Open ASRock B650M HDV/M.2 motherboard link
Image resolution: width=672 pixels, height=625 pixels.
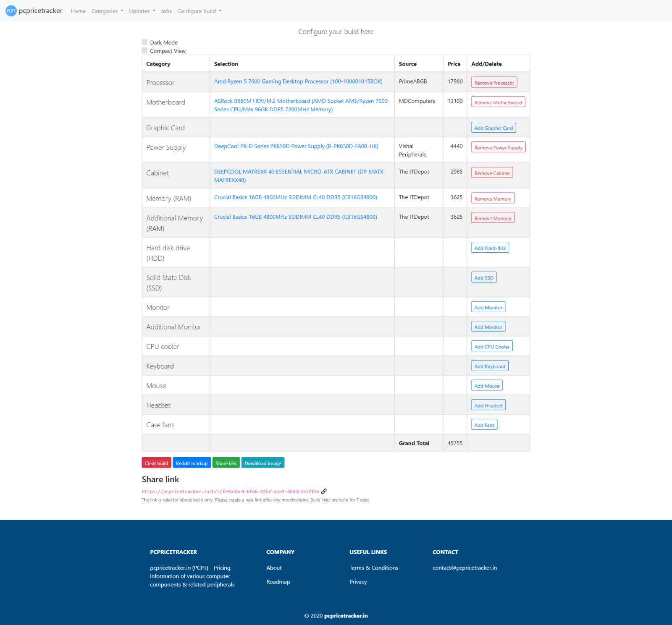301,105
